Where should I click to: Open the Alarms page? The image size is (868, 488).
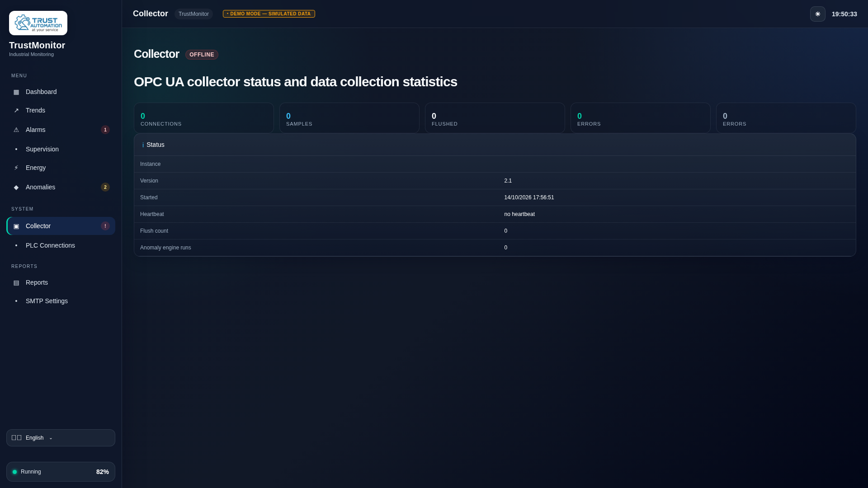point(61,130)
